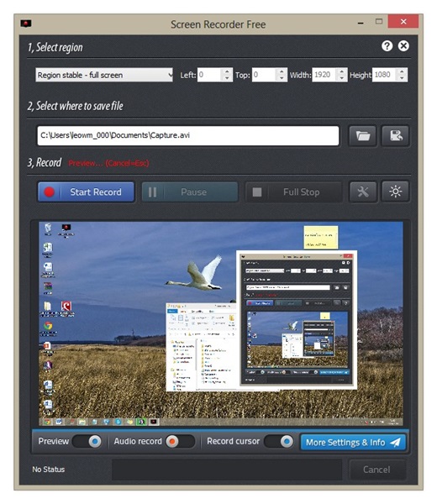
Task: Decrease the Height value with down arrow
Action: click(x=402, y=78)
